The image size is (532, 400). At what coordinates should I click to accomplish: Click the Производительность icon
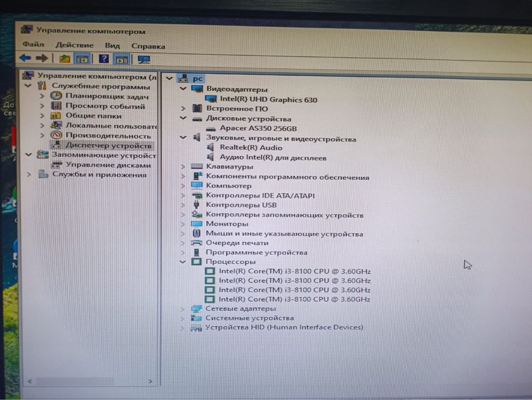click(57, 135)
